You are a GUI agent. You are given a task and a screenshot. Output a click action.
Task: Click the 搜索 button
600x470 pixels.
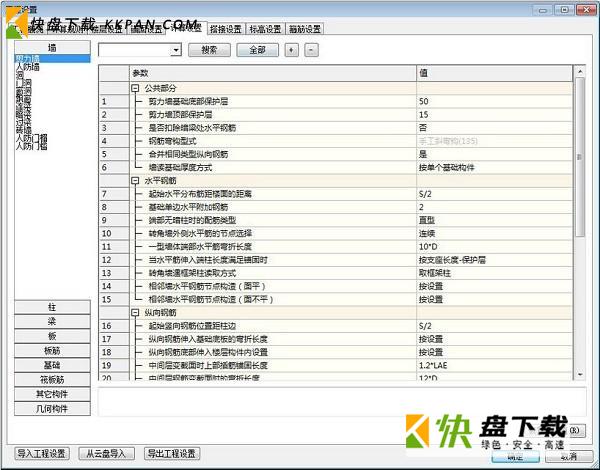click(x=209, y=50)
